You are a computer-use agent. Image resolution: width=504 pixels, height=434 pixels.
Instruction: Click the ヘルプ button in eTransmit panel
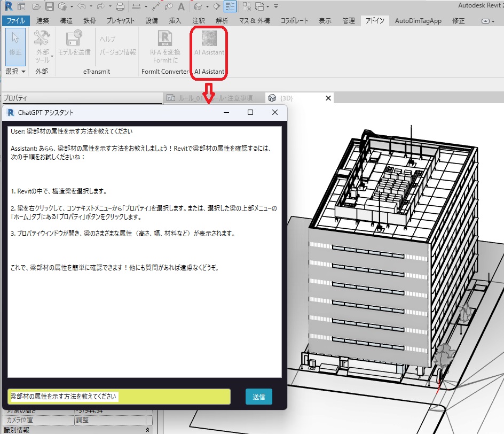107,39
